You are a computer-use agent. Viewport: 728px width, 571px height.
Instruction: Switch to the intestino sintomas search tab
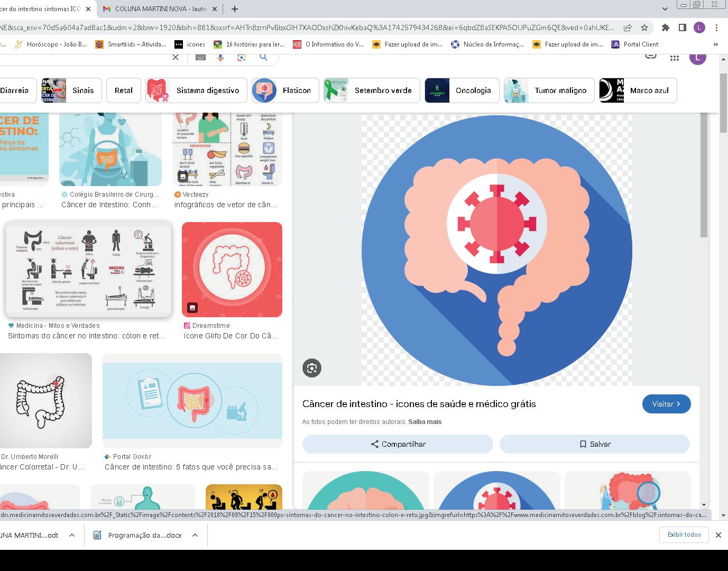(43, 9)
